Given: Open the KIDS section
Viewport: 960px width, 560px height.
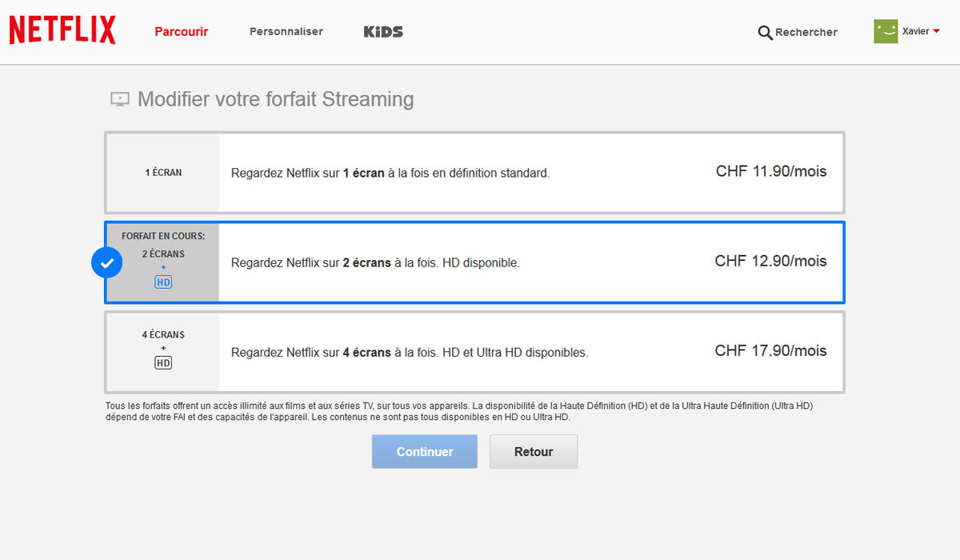Looking at the screenshot, I should [382, 32].
